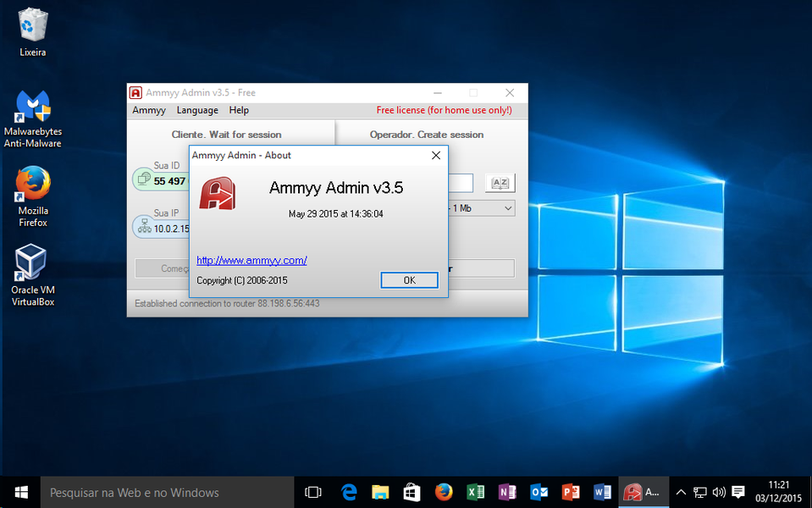Click the Sua IP network icon
Viewport: 812px width, 508px height.
pyautogui.click(x=142, y=228)
